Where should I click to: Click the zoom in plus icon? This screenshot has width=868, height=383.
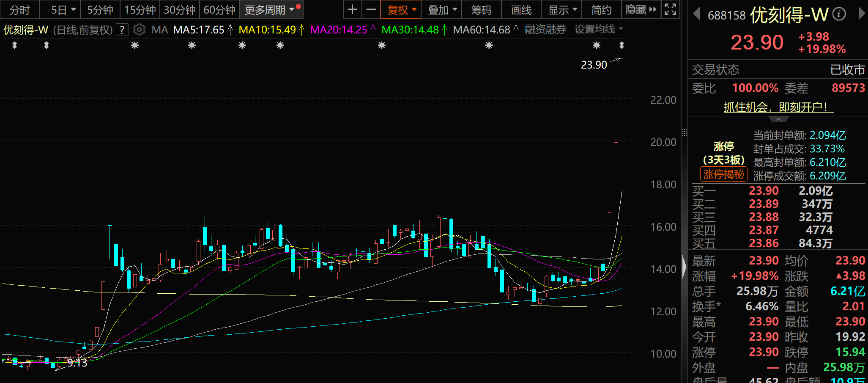[x=352, y=9]
